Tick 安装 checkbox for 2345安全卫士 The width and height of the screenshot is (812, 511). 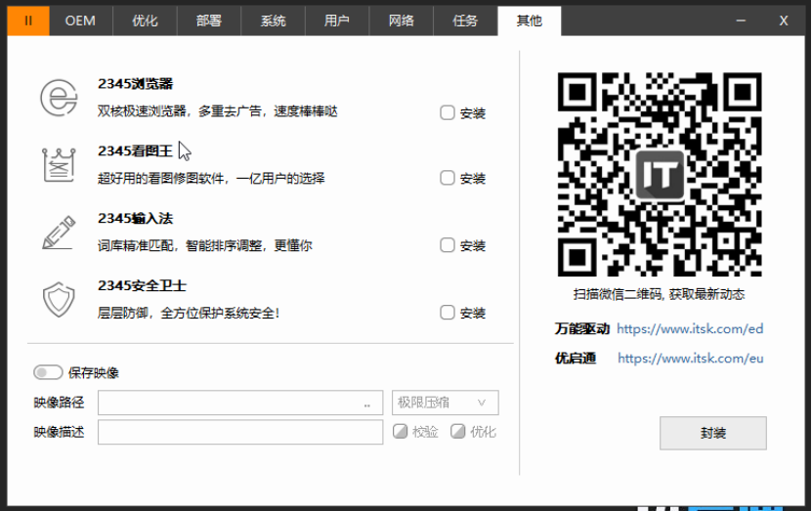448,314
